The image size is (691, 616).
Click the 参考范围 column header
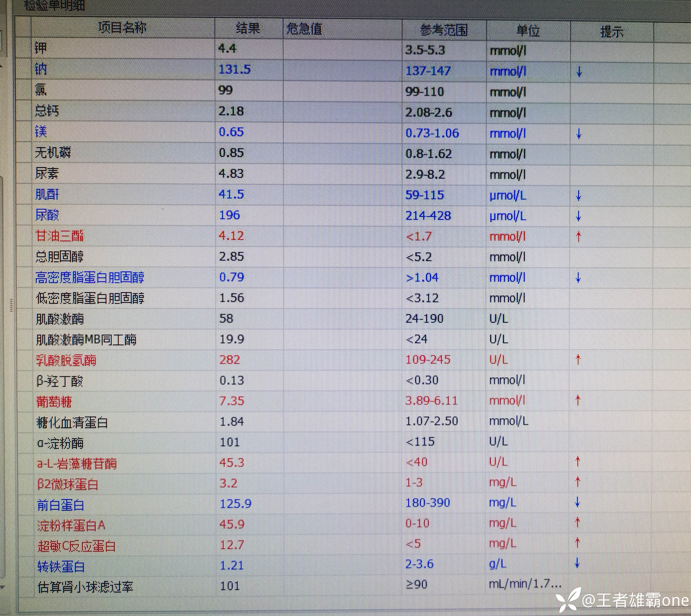444,30
